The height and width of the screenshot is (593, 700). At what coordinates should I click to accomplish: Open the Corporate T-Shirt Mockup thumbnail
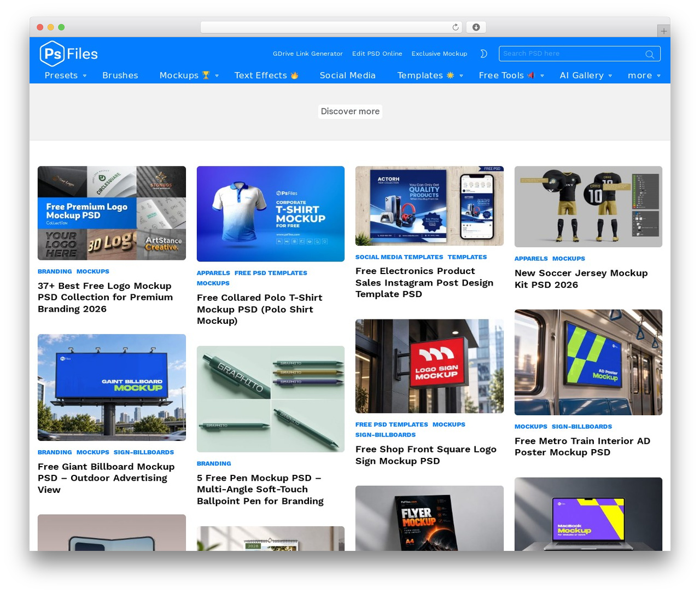[271, 214]
